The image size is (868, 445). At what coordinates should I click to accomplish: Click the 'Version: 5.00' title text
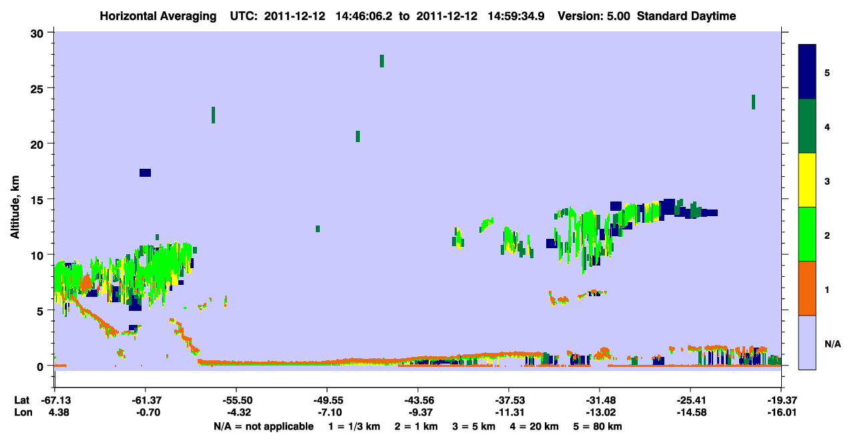tap(593, 16)
